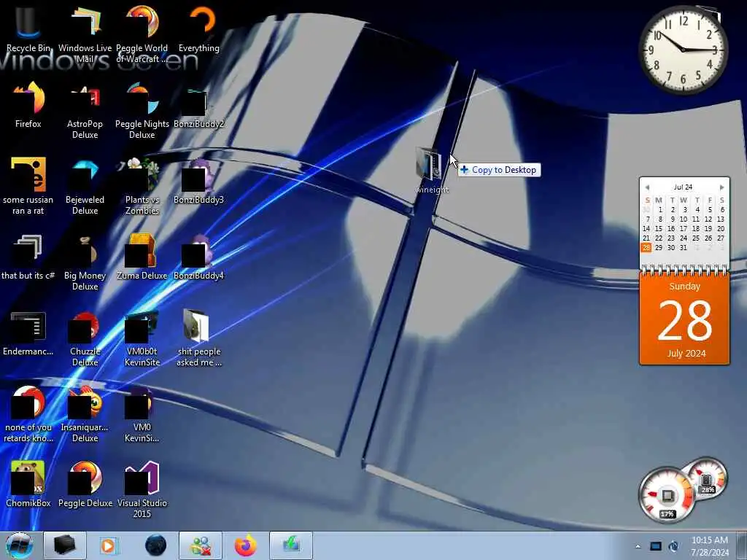Click the blue monitor tray icon

(656, 546)
